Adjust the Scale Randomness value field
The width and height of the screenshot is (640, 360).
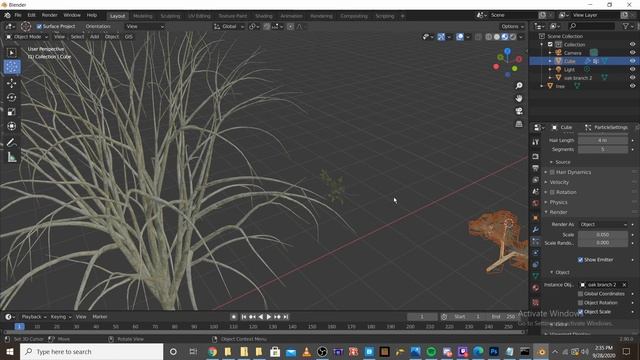[603, 243]
